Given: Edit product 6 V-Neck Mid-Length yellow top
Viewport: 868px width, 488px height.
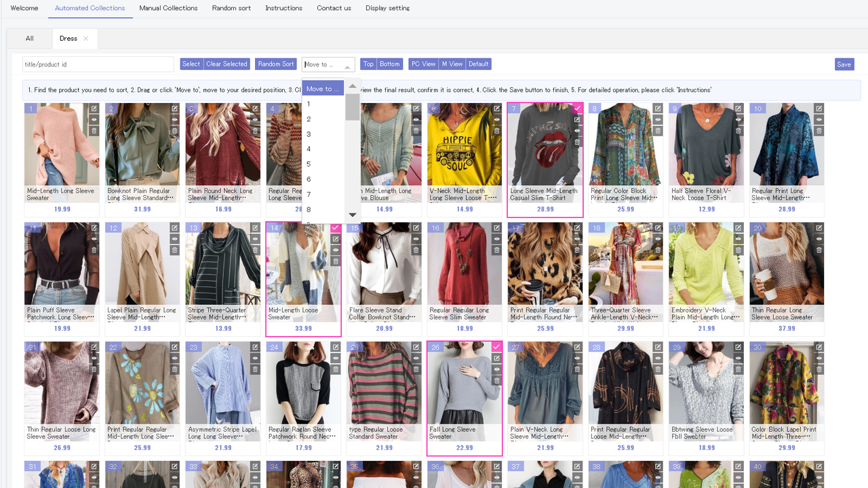Looking at the screenshot, I should 496,108.
